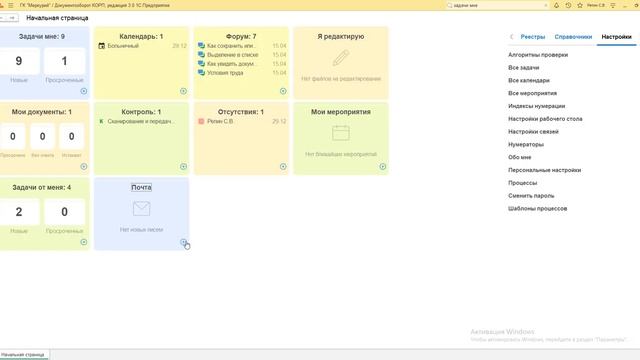Image resolution: width=640 pixels, height=360 pixels.
Task: Click the Почта widget title
Action: tap(141, 187)
